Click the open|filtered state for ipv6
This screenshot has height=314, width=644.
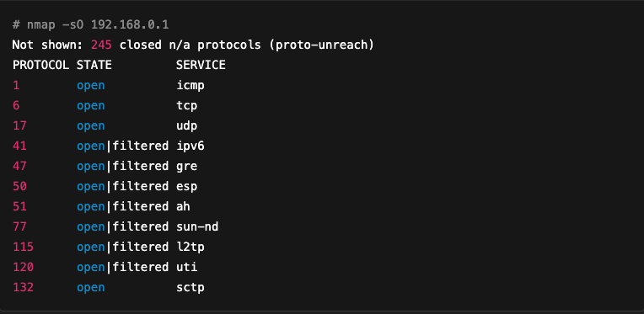[x=122, y=146]
